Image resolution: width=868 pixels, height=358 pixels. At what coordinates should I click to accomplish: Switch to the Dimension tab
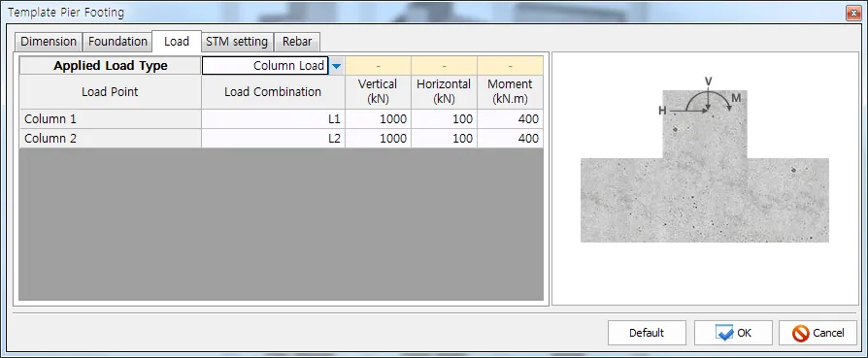49,42
